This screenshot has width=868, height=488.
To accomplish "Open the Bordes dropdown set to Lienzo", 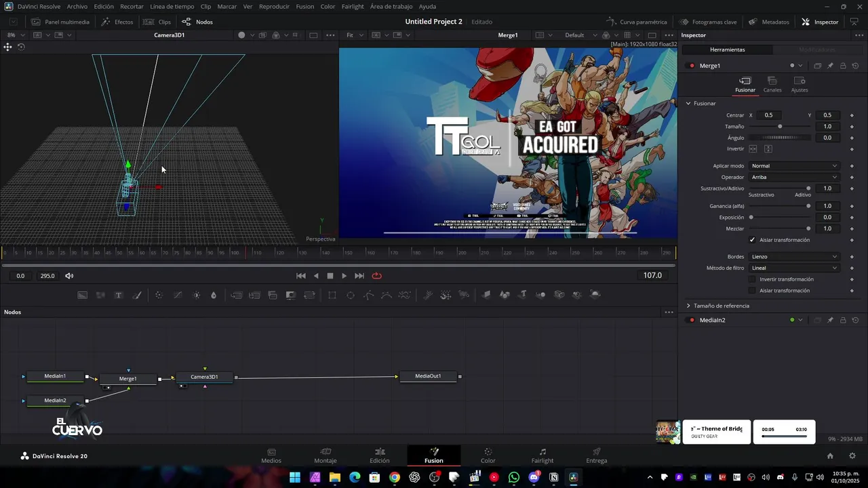I will 794,257.
